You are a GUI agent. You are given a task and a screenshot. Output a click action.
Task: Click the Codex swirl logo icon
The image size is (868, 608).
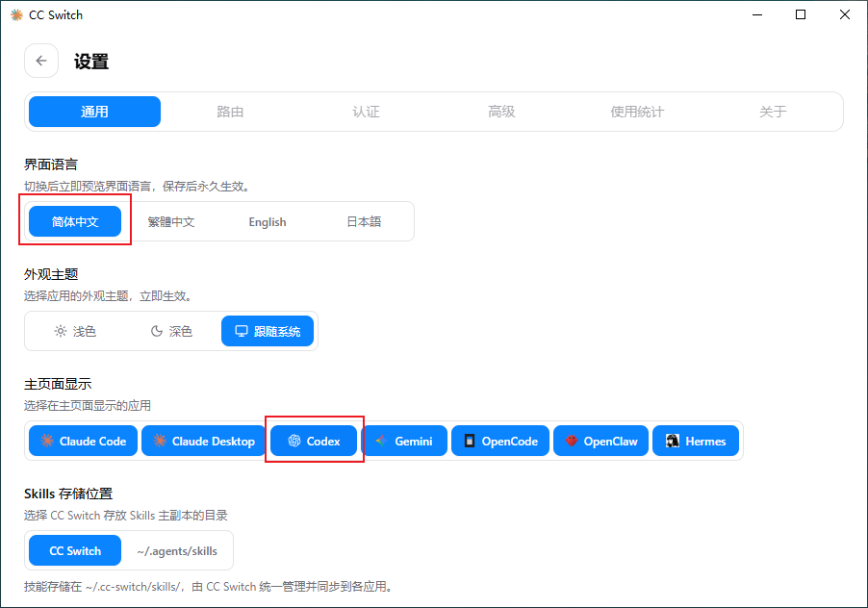click(294, 441)
